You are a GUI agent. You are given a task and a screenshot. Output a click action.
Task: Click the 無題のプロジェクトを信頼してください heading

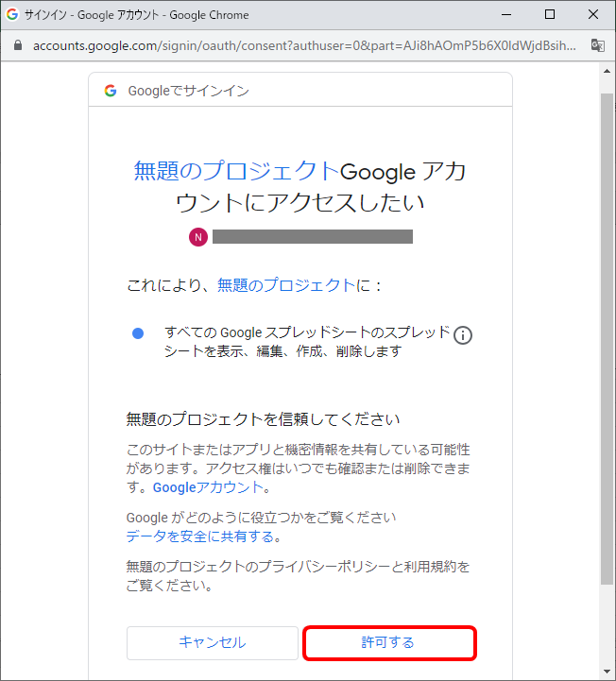[x=263, y=419]
